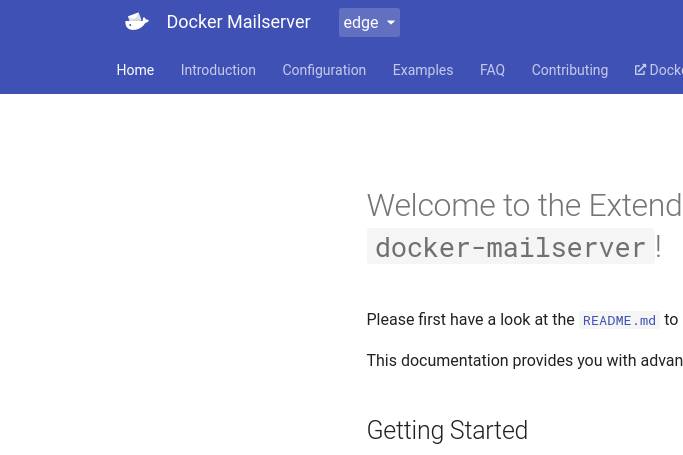Click the 'This documentation provides' paragraph
683x455 pixels.
coord(524,361)
